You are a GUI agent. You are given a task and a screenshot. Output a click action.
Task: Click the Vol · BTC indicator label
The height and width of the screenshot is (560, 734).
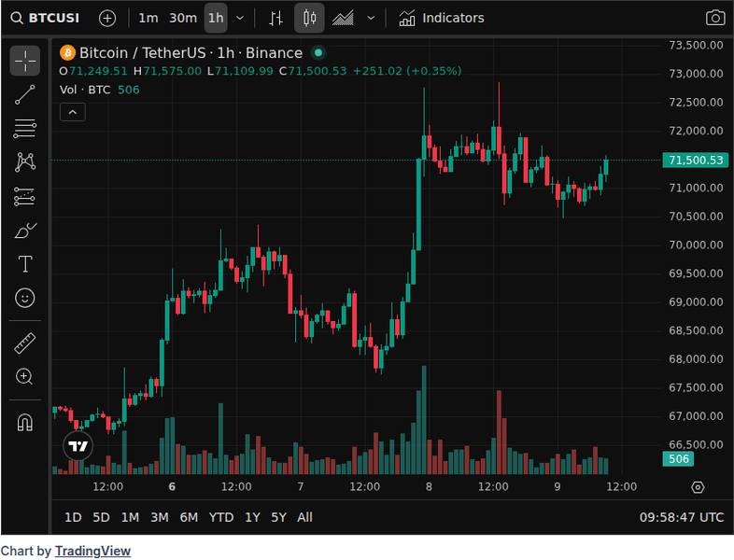tap(85, 90)
